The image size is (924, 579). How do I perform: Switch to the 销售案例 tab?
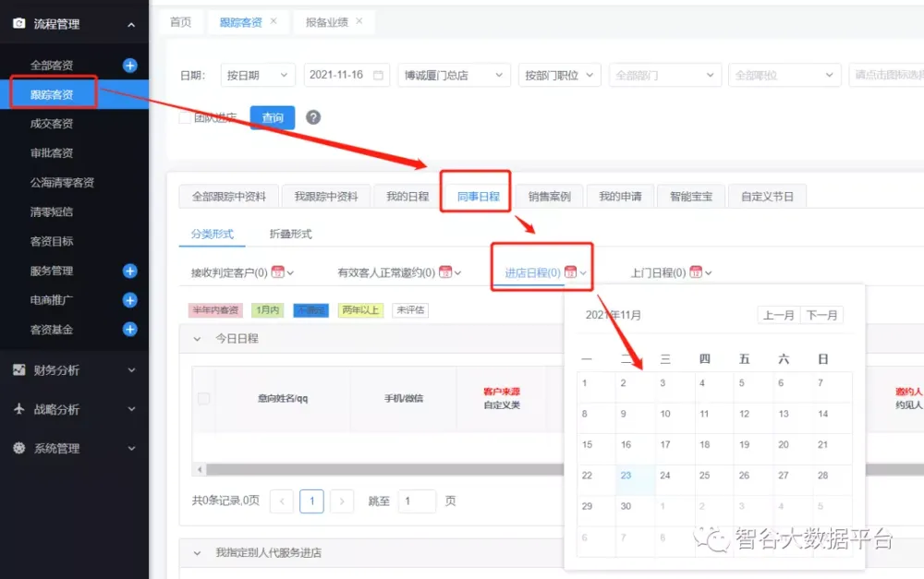[549, 197]
